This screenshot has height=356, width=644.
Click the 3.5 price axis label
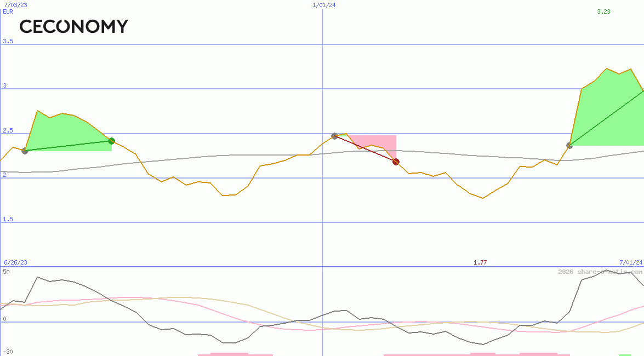8,41
